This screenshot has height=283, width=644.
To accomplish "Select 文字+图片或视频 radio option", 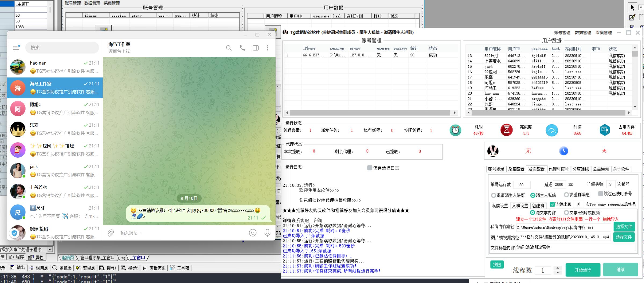I will coord(566,213).
